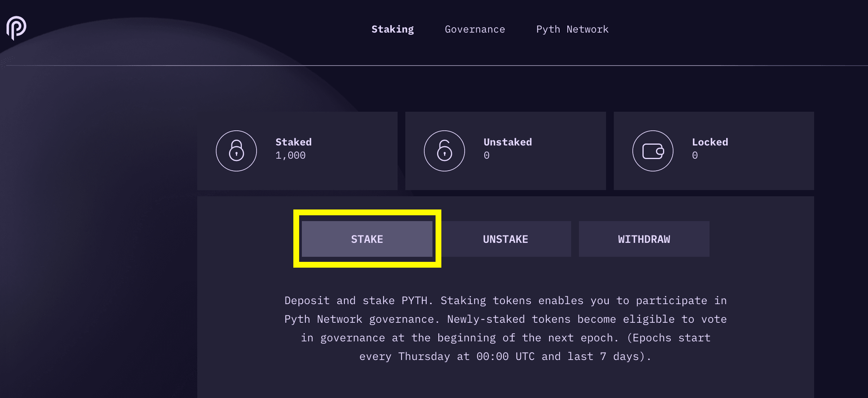This screenshot has width=868, height=398.
Task: Select the STAKE tab
Action: tap(367, 239)
